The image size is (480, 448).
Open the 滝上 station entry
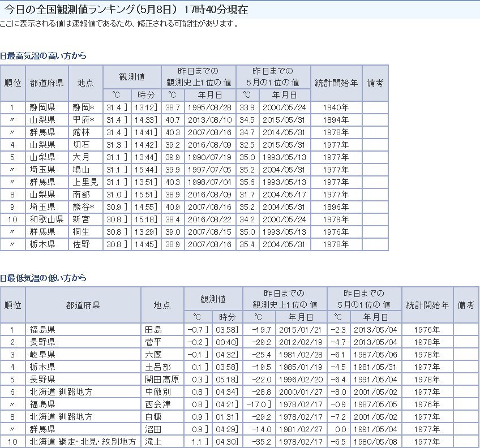tap(153, 442)
